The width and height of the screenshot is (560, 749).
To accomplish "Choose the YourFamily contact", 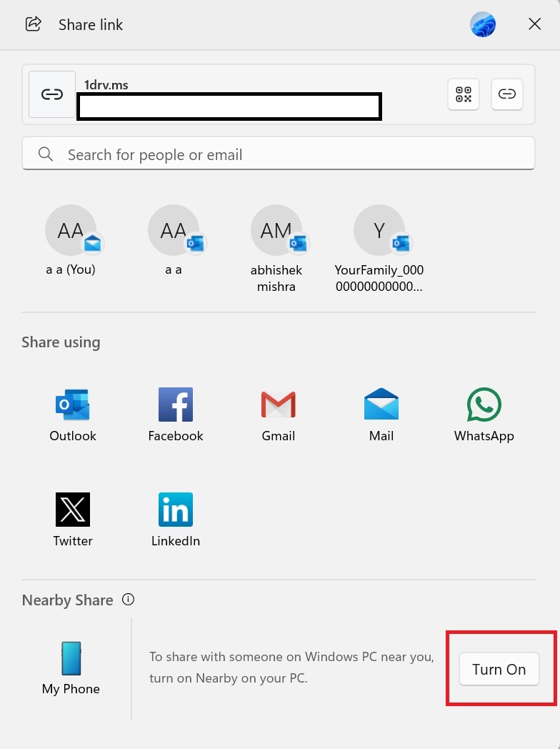I will click(379, 249).
